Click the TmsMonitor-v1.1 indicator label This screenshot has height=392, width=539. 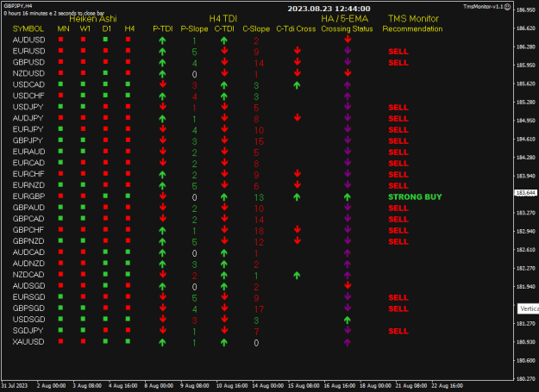pos(483,7)
